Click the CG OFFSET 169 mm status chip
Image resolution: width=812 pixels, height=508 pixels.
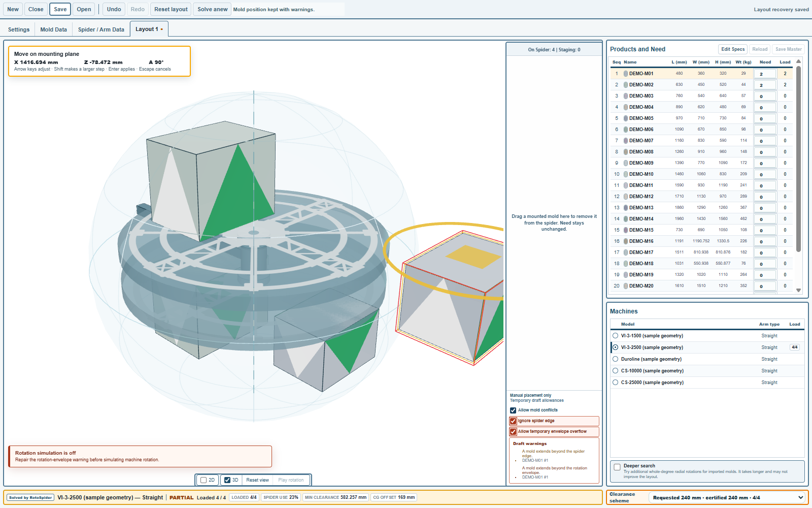pos(394,497)
